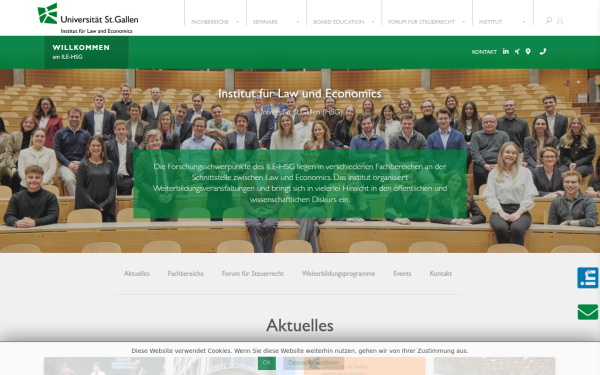Open the blue newsletter side icon
600x375 pixels.
point(588,278)
